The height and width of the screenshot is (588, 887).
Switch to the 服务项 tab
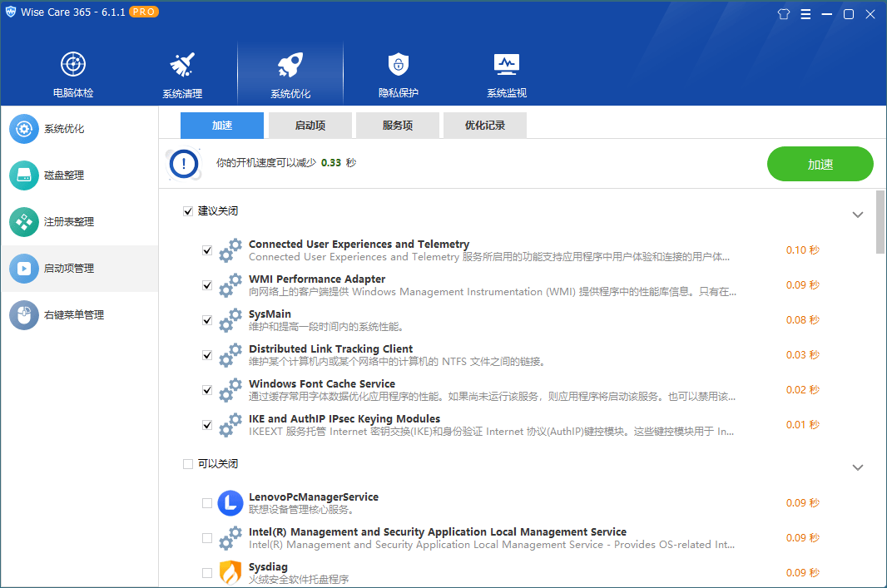(399, 125)
